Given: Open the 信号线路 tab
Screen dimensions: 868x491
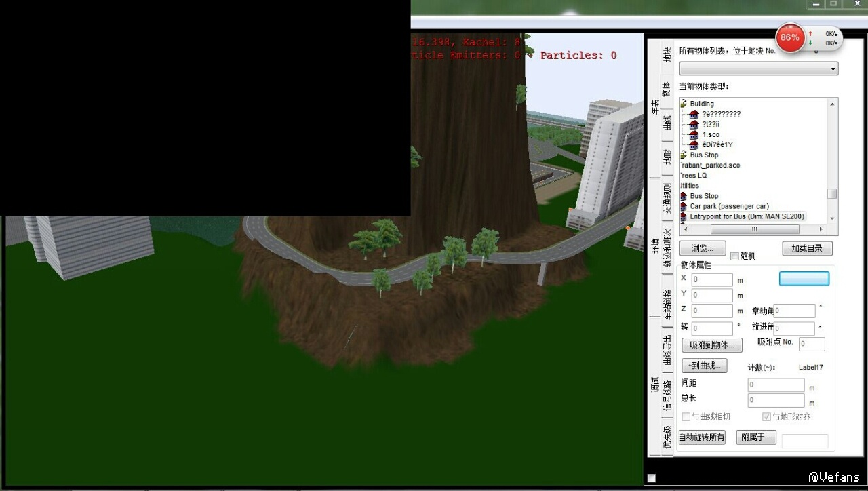Looking at the screenshot, I should [667, 395].
